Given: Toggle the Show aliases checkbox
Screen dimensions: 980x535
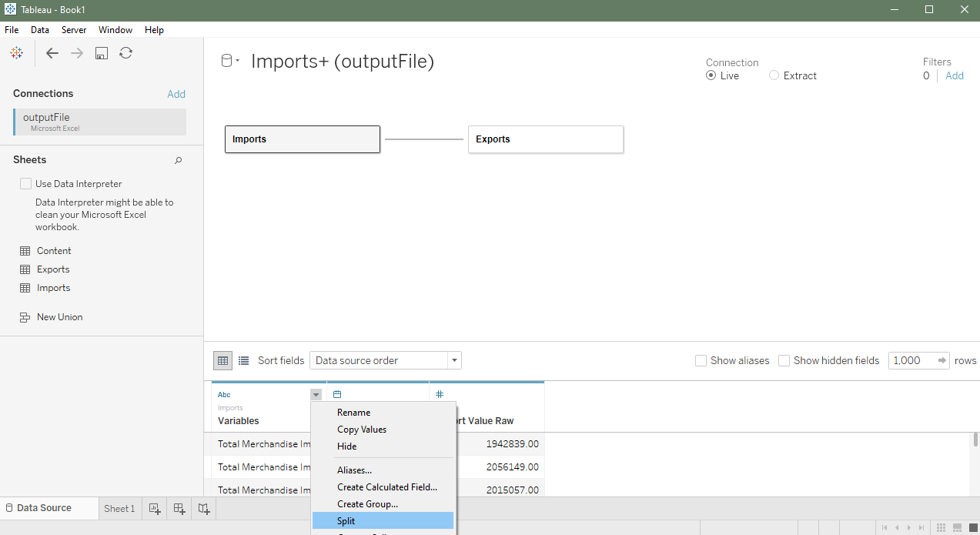Looking at the screenshot, I should pyautogui.click(x=701, y=360).
